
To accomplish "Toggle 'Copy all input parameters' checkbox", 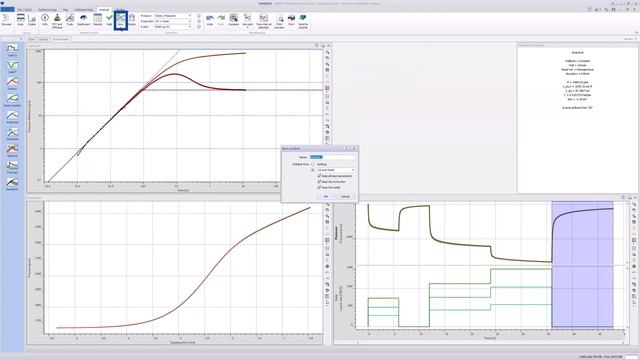I will [319, 176].
